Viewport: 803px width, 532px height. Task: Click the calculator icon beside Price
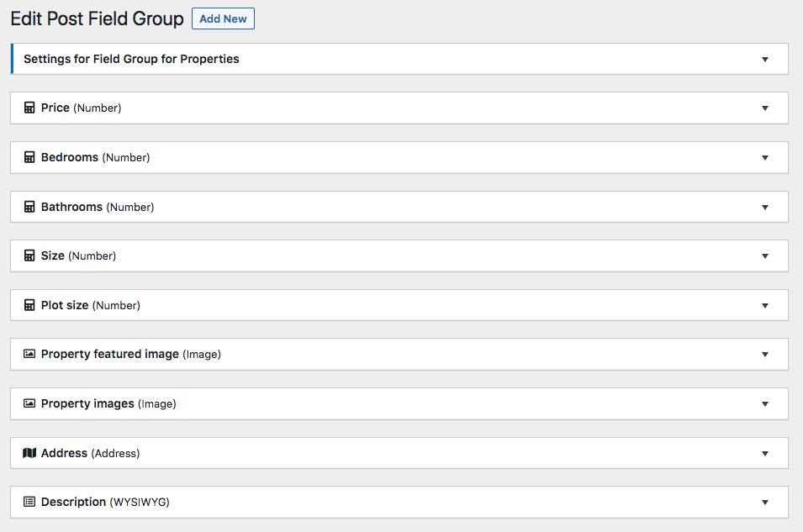29,108
